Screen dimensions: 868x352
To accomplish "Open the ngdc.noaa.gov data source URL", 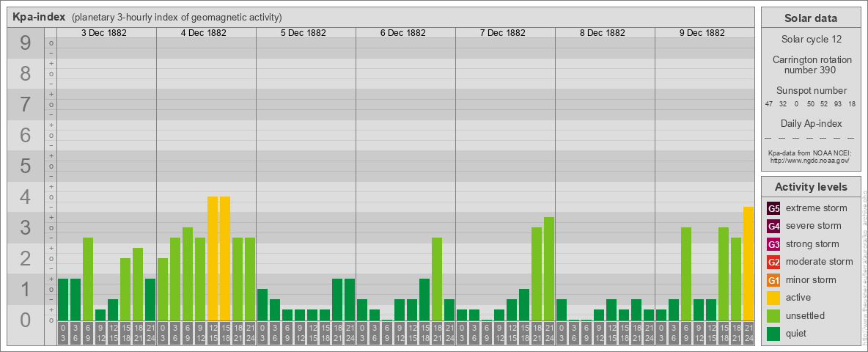I will [x=809, y=160].
